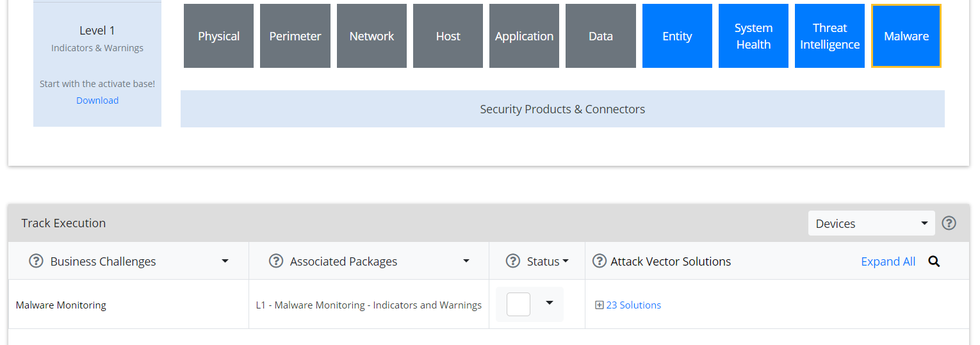
Task: Open status dropdown for Malware Monitoring row
Action: pyautogui.click(x=550, y=303)
